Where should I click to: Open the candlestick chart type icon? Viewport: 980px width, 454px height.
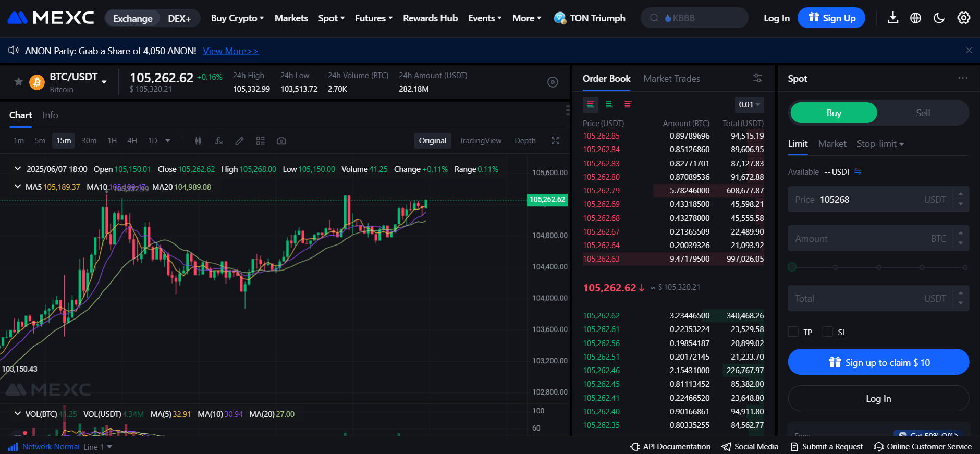click(x=198, y=141)
